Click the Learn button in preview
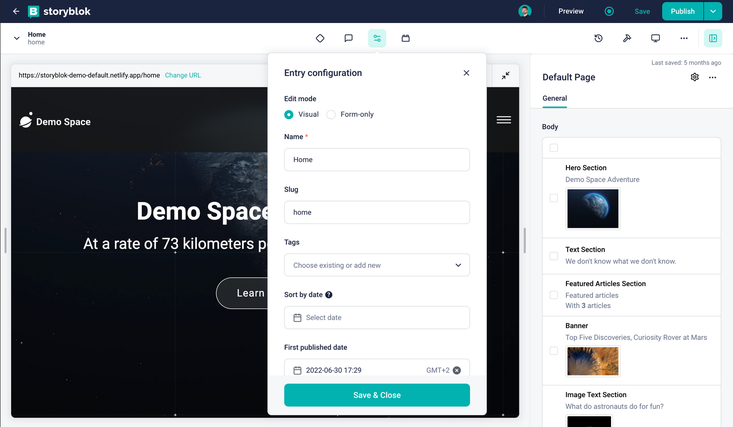 pos(242,293)
